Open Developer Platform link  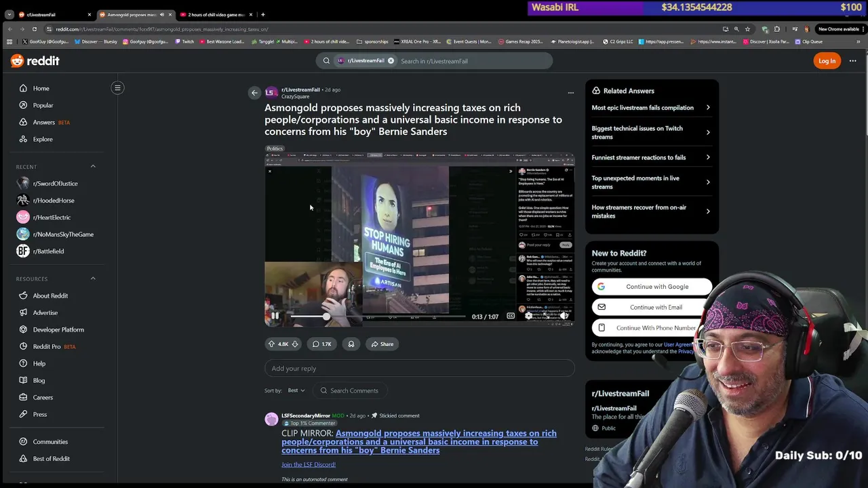pos(58,329)
